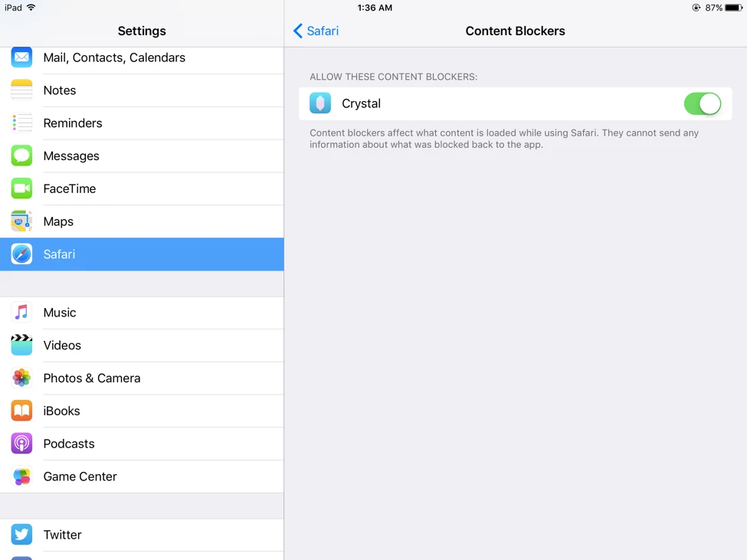Viewport: 747px width, 560px height.
Task: Select the Crystal content blocker icon
Action: [x=319, y=103]
